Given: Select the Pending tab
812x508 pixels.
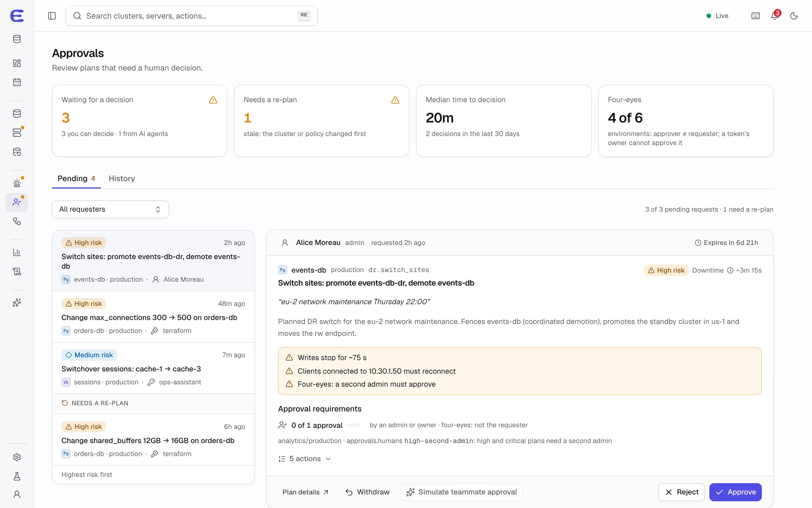Looking at the screenshot, I should coord(76,178).
